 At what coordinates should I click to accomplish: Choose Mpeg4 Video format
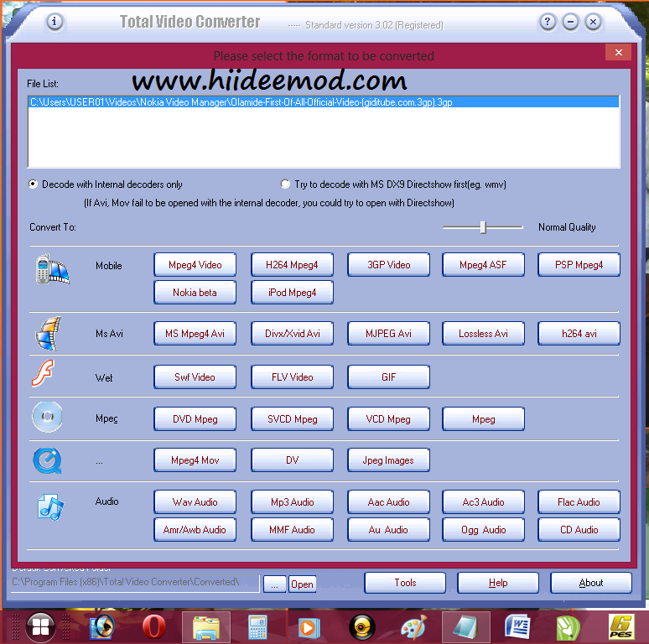tap(195, 265)
